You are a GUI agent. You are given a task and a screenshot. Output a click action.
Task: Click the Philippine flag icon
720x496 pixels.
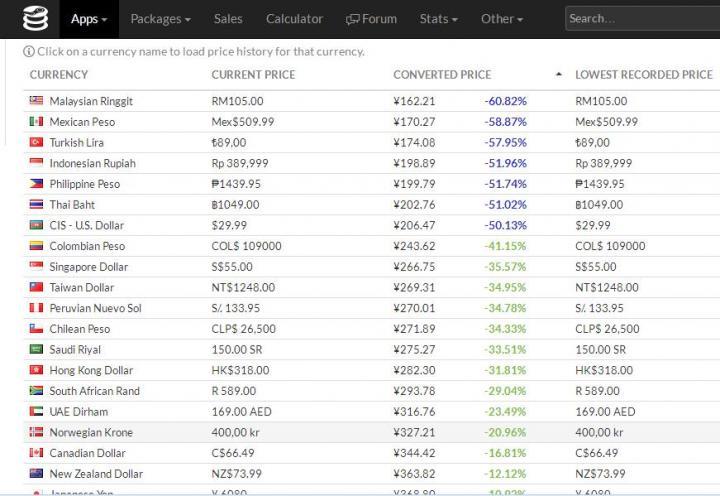tap(36, 184)
